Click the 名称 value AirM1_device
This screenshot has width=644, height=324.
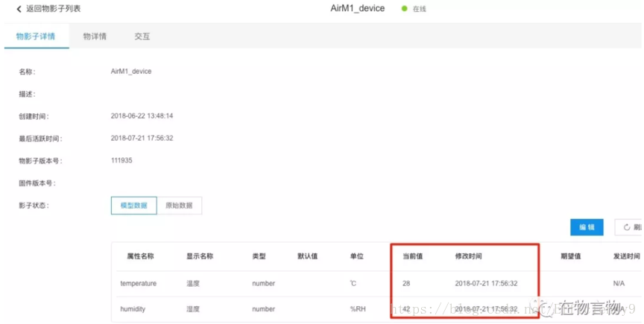coord(131,72)
